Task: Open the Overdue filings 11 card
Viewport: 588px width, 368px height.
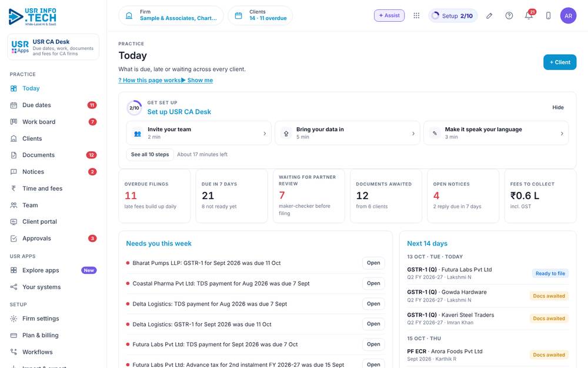Action: click(x=155, y=196)
